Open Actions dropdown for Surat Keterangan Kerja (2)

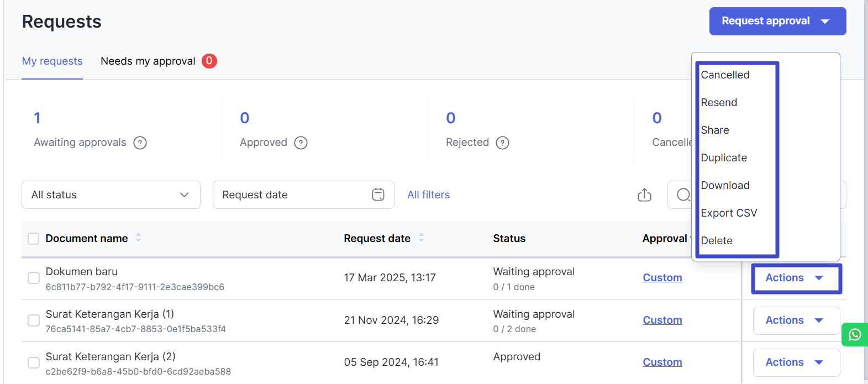pos(796,362)
